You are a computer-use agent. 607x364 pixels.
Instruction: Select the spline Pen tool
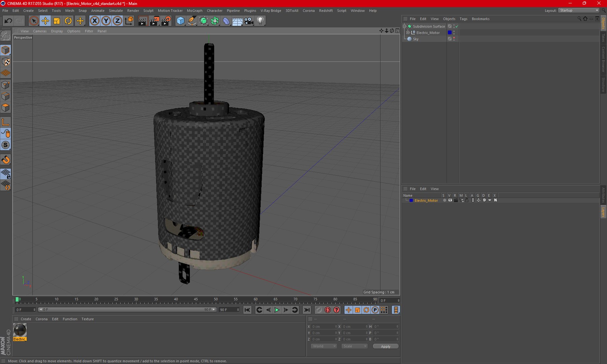(192, 21)
